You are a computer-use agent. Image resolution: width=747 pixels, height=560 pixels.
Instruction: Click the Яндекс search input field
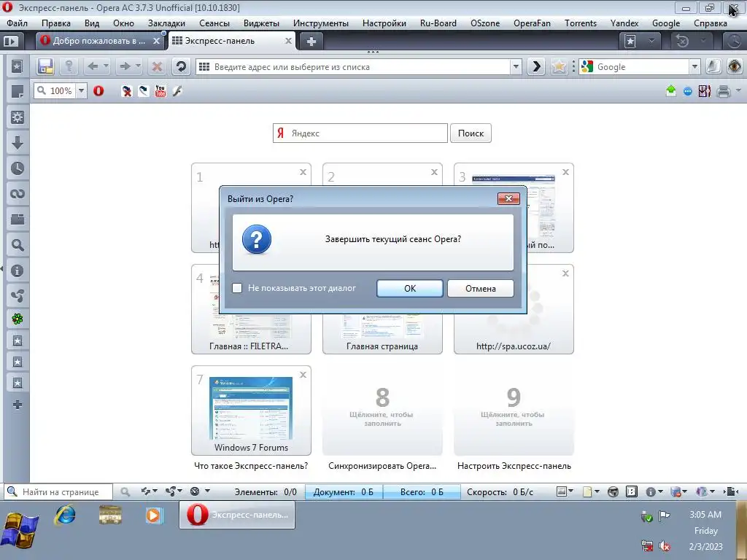click(360, 133)
